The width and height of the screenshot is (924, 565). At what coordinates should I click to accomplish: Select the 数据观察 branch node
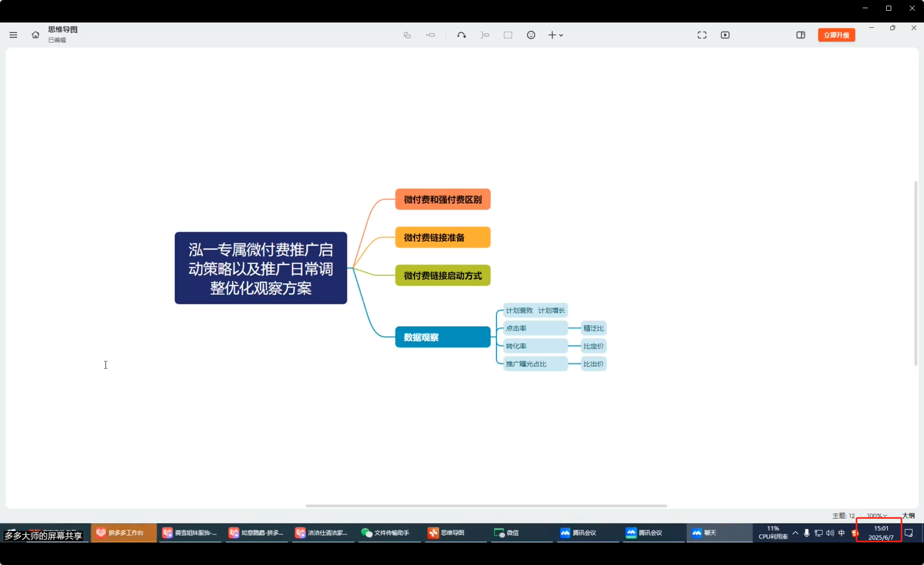pos(442,337)
